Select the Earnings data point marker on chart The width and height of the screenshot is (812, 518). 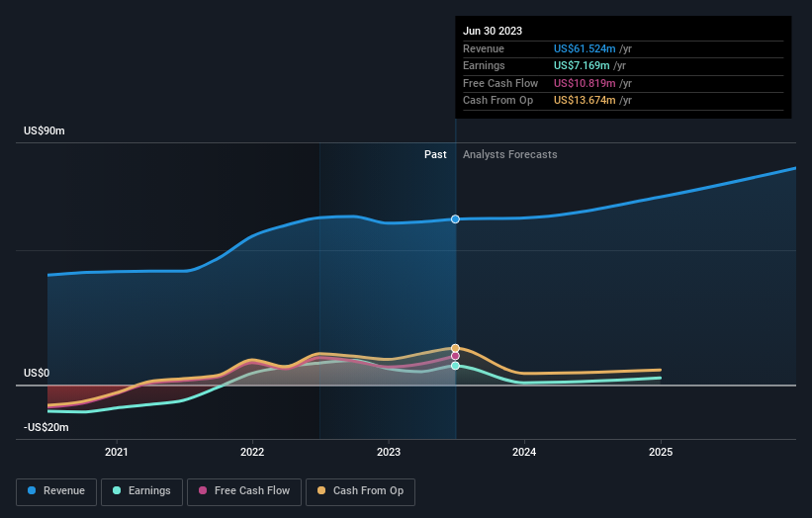click(x=455, y=366)
